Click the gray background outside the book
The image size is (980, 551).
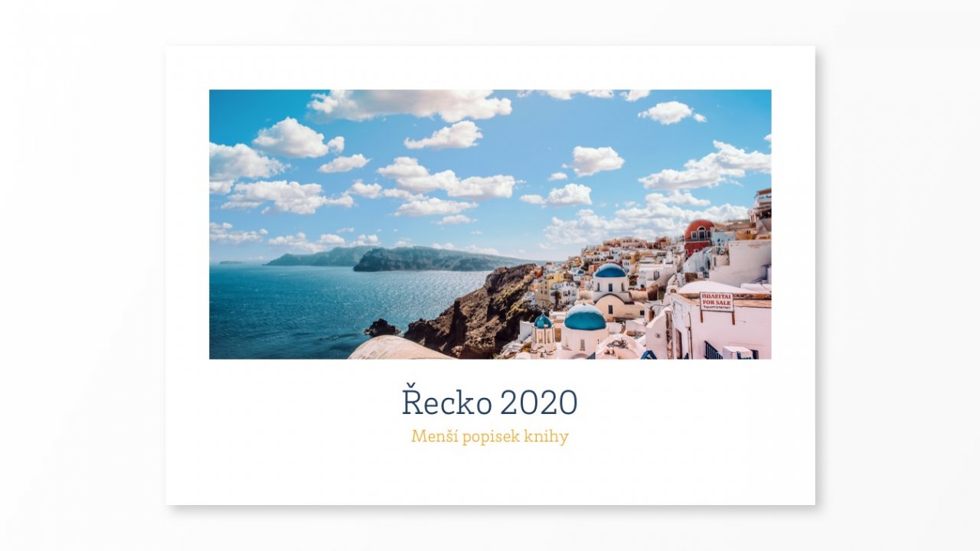coord(83,275)
